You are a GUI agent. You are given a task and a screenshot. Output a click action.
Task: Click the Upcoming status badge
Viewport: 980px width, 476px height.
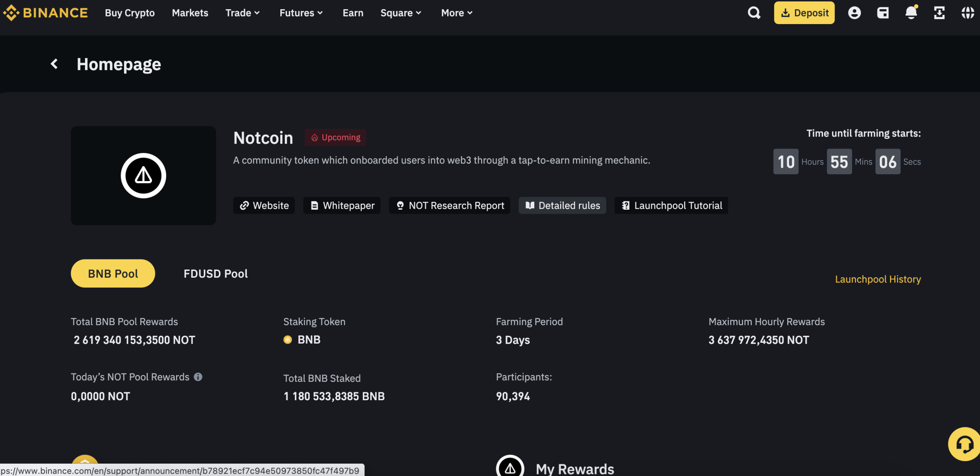coord(335,137)
